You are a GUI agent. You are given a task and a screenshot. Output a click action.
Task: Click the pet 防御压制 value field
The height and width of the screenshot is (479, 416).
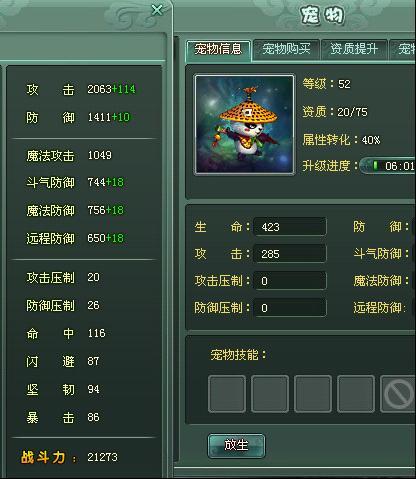[290, 308]
